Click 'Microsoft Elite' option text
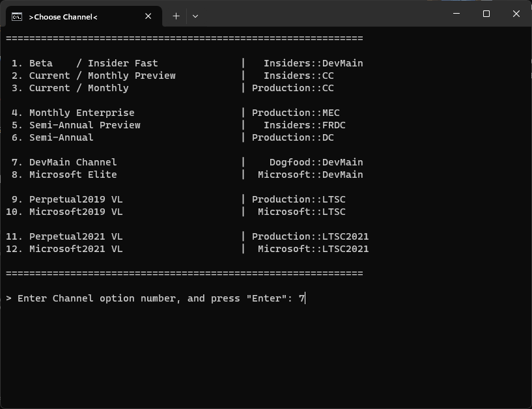The height and width of the screenshot is (409, 532). pyautogui.click(x=73, y=175)
